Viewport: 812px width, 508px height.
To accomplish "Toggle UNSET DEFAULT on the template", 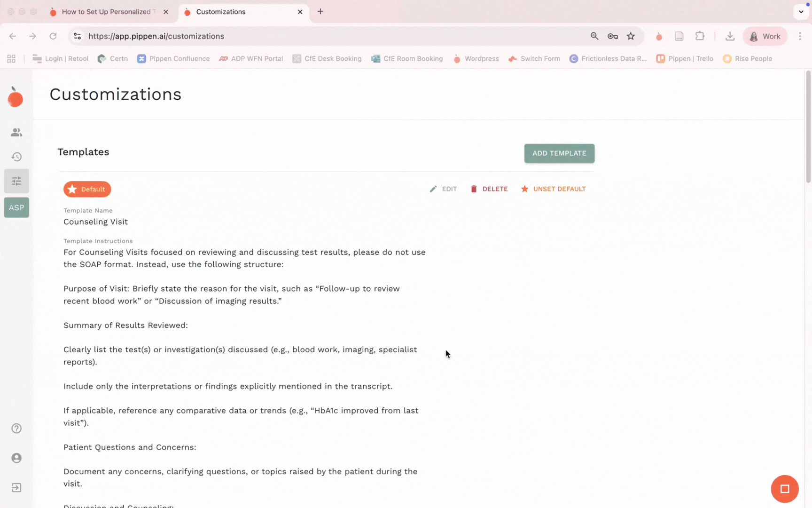I will [x=553, y=189].
